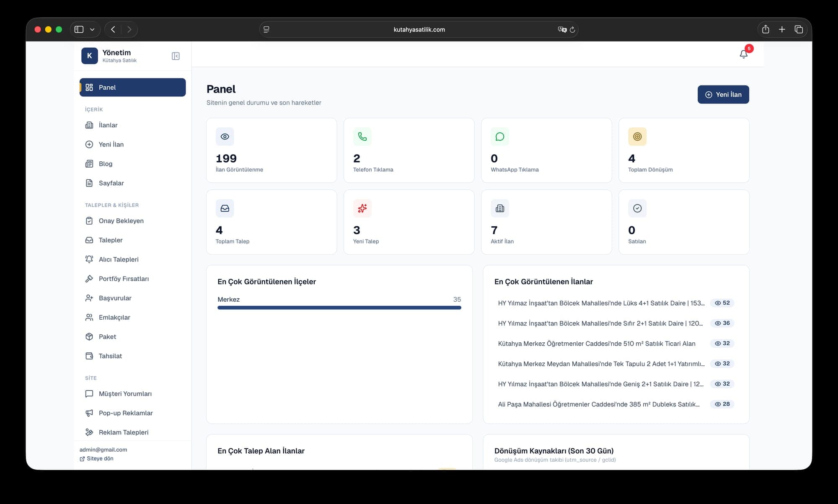Open Reklam Talepleri in the sidebar

pos(132,432)
